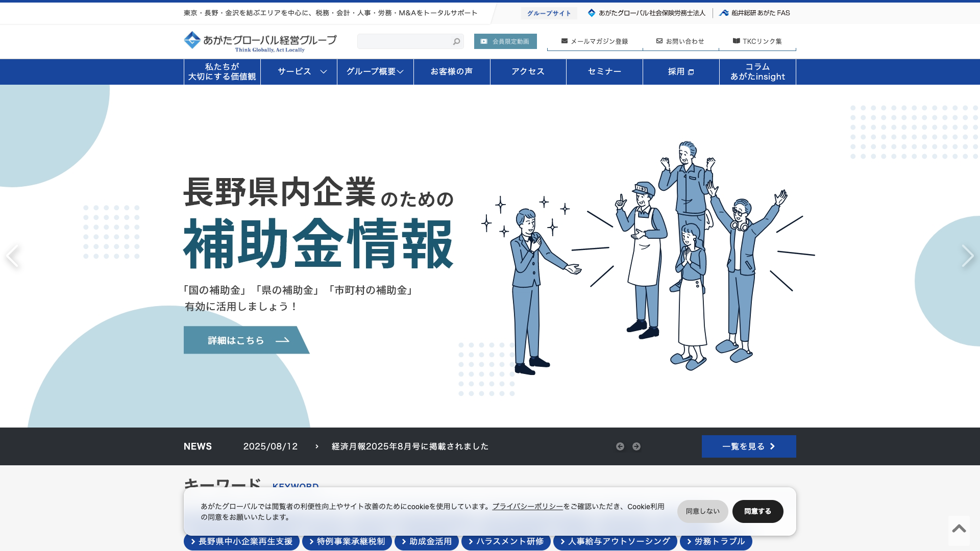The height and width of the screenshot is (551, 980).
Task: Expand the グループ概要 dropdown menu
Action: (375, 71)
